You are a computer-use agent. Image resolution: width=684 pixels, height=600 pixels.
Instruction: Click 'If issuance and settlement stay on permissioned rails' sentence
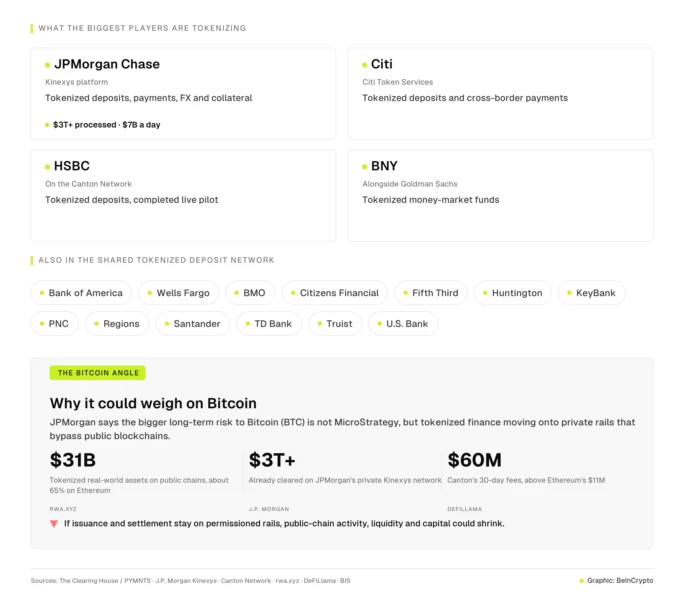point(284,524)
